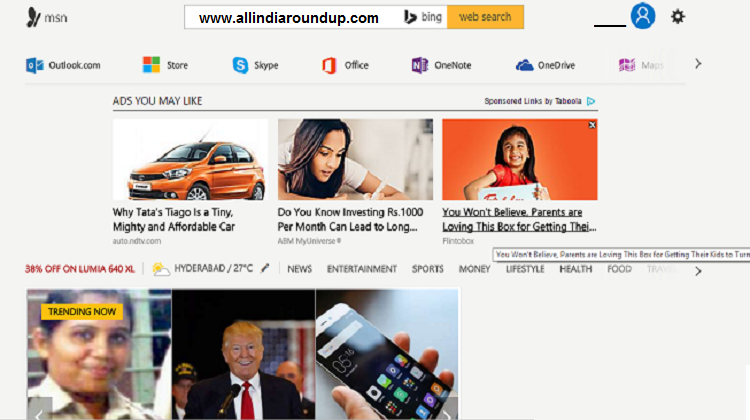This screenshot has height=420, width=750.
Task: Open the OneNote icon
Action: coord(419,65)
